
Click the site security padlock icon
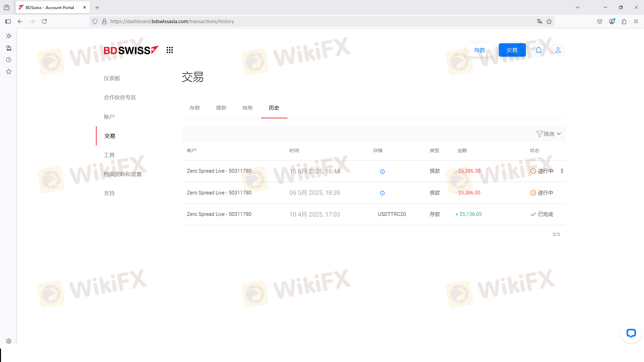point(104,21)
